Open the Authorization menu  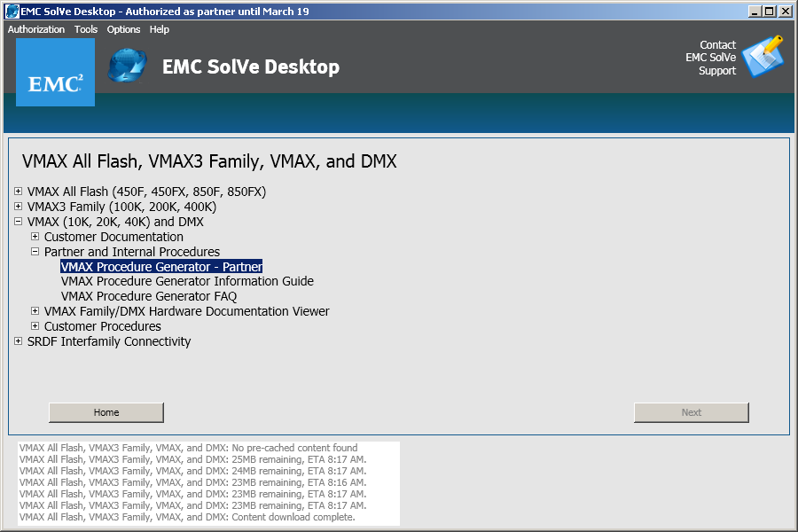[x=36, y=29]
